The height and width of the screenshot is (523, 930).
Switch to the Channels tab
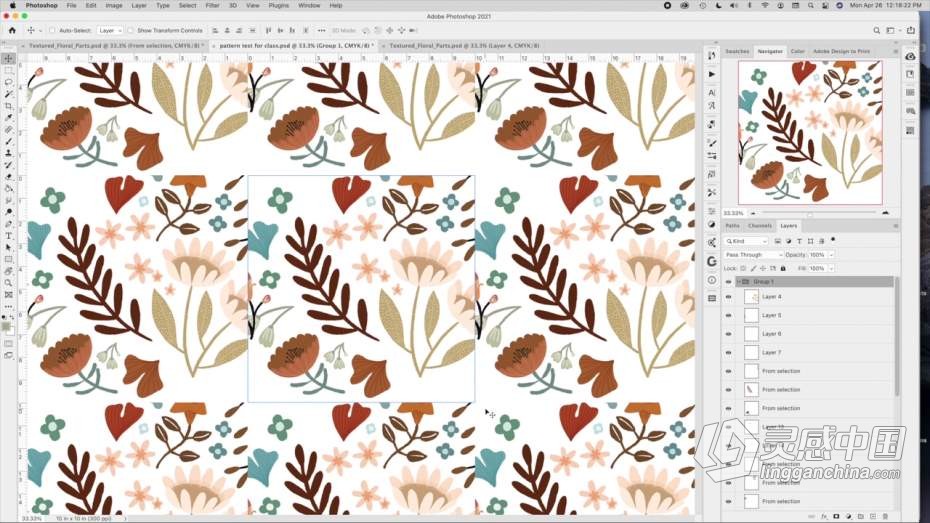coord(760,226)
